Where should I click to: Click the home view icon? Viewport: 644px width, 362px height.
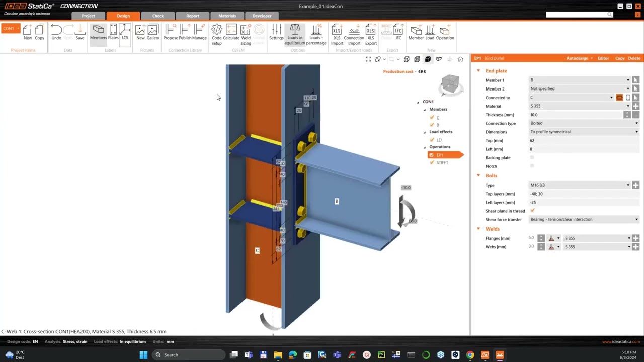460,59
